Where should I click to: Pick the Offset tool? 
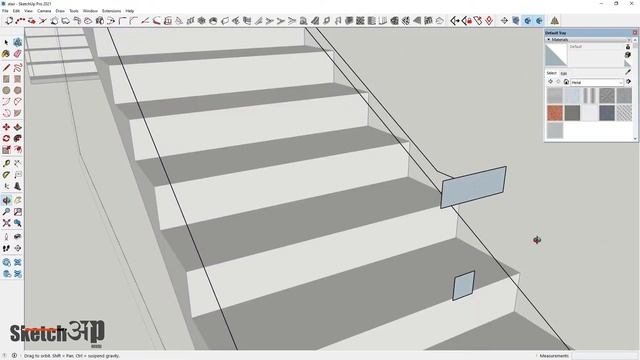point(18,150)
